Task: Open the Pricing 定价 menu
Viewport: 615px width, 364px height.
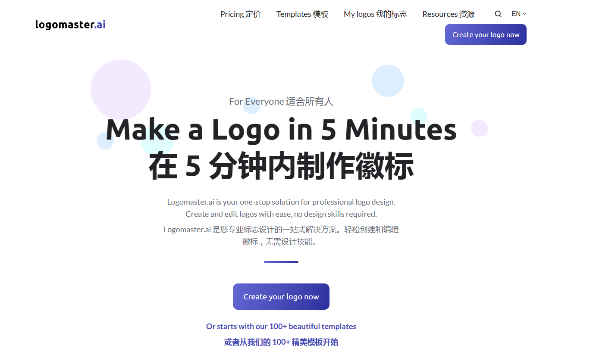Action: click(x=240, y=14)
